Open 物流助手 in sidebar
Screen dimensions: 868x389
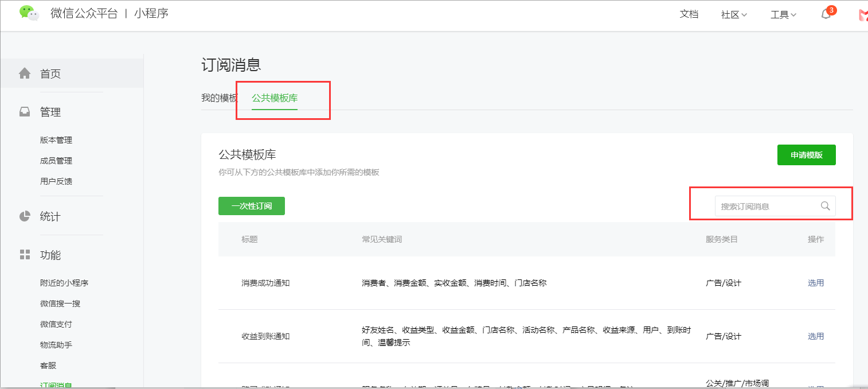(56, 345)
